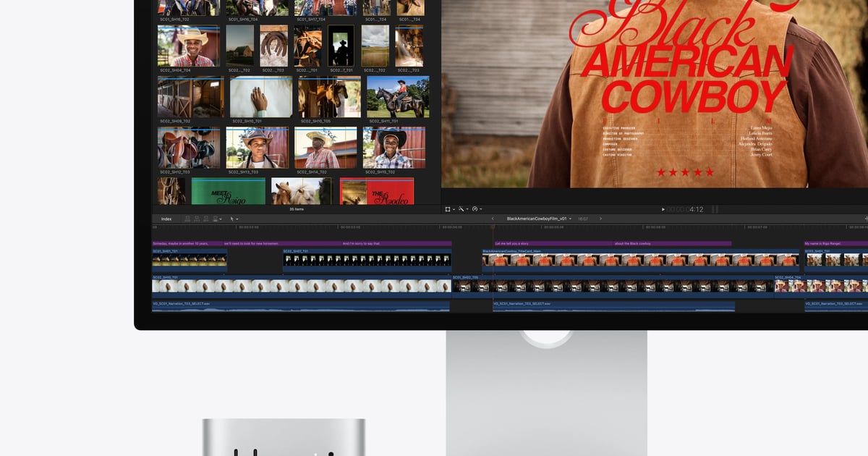Select the BlackAmericanCowboy_TitleCard_Main timeline clip

(641, 260)
